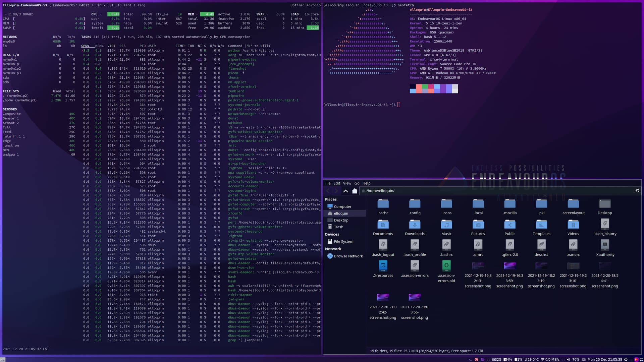Select the Documents folder
Viewport: 644px width, 362px height.
pyautogui.click(x=383, y=228)
